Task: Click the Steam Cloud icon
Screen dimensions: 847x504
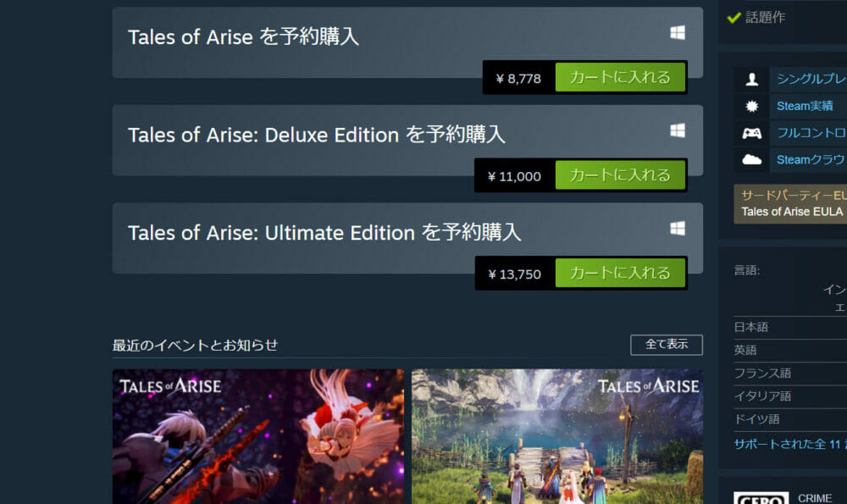Action: pos(751,159)
